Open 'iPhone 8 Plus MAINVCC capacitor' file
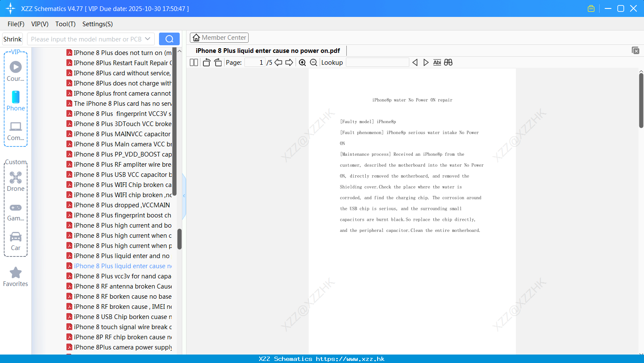 119,134
